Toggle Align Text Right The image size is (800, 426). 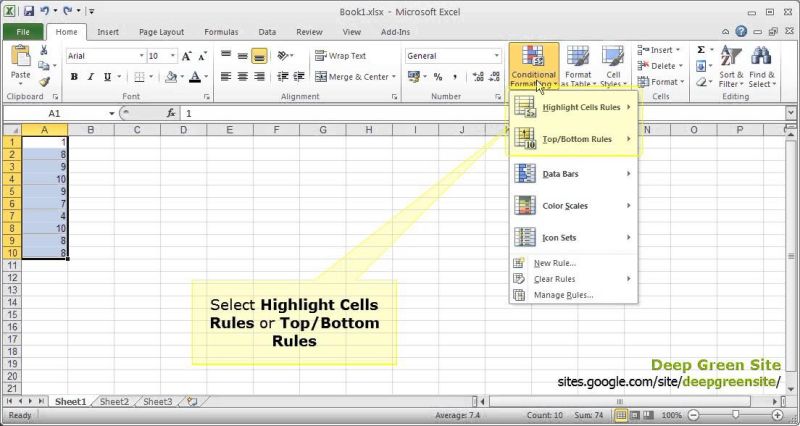(260, 77)
